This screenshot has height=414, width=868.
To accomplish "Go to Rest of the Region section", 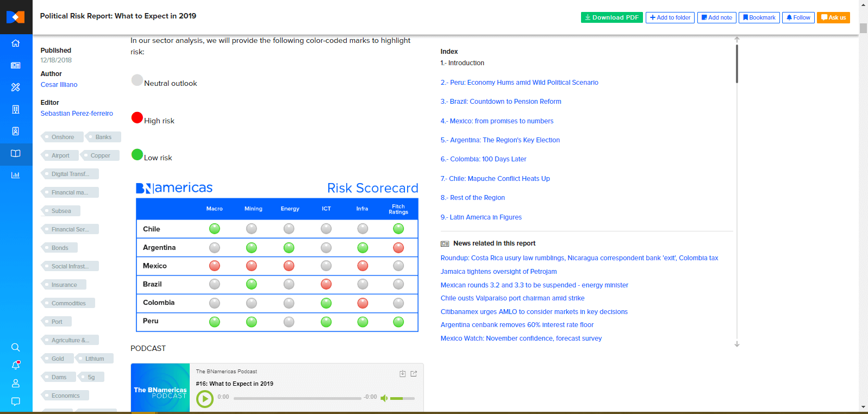I will point(472,198).
